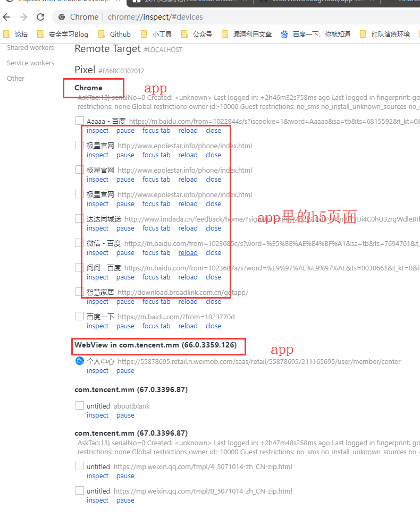Reload the Aaaaa - 百度 page
The width and height of the screenshot is (420, 518).
click(x=188, y=131)
